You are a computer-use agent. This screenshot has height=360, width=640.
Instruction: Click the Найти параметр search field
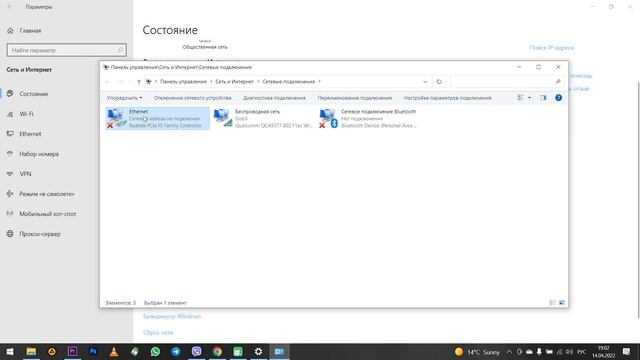tap(67, 50)
